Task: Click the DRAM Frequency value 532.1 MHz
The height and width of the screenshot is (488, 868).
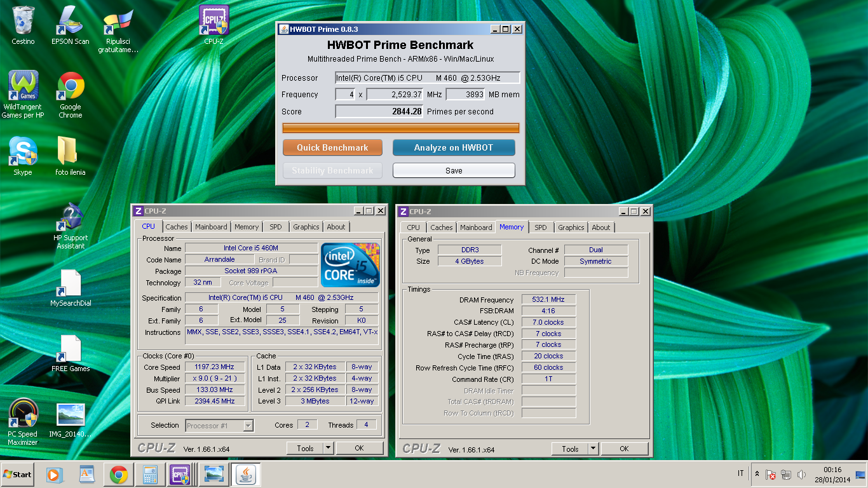Action: click(548, 300)
